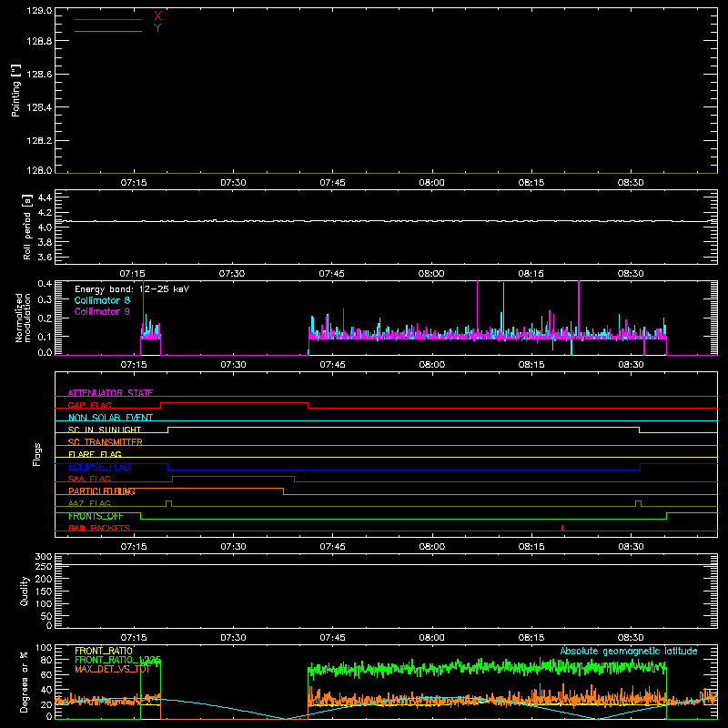Click the NON_SOLAR_EVENT flag label
The image size is (728, 728).
pyautogui.click(x=110, y=418)
